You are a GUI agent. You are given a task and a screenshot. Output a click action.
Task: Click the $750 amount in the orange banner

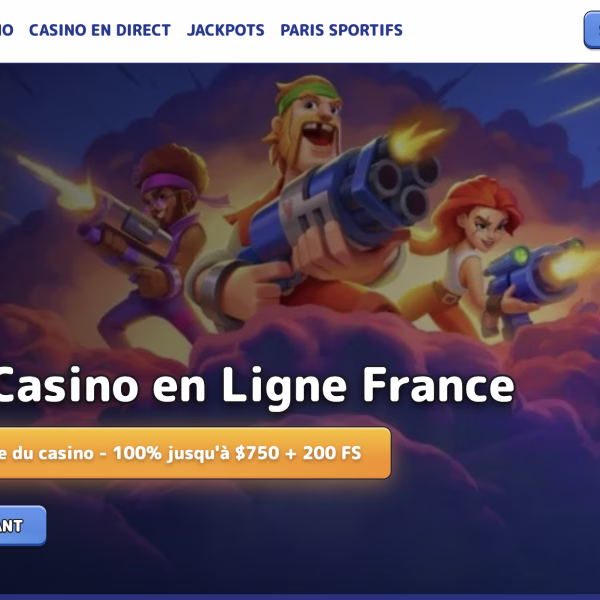pyautogui.click(x=257, y=453)
